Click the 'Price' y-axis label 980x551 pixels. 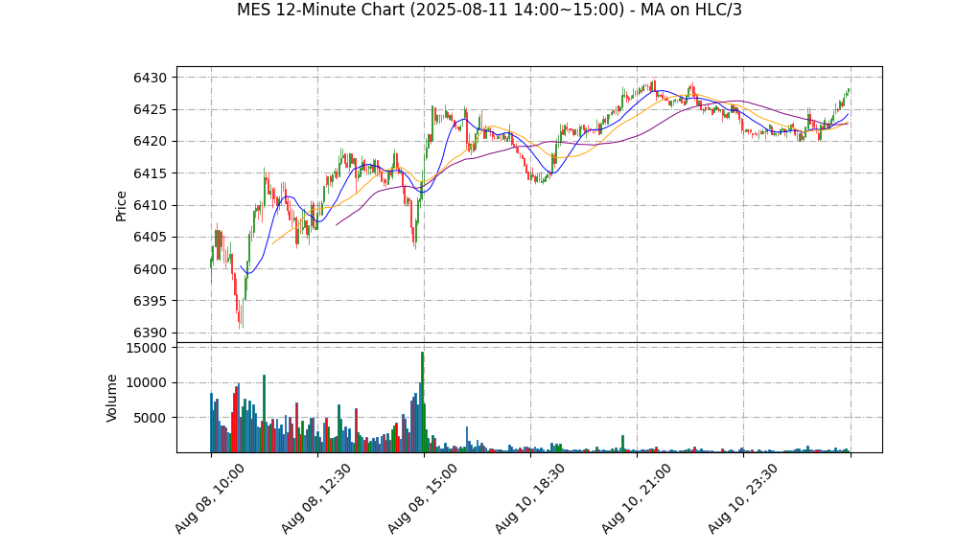point(121,206)
